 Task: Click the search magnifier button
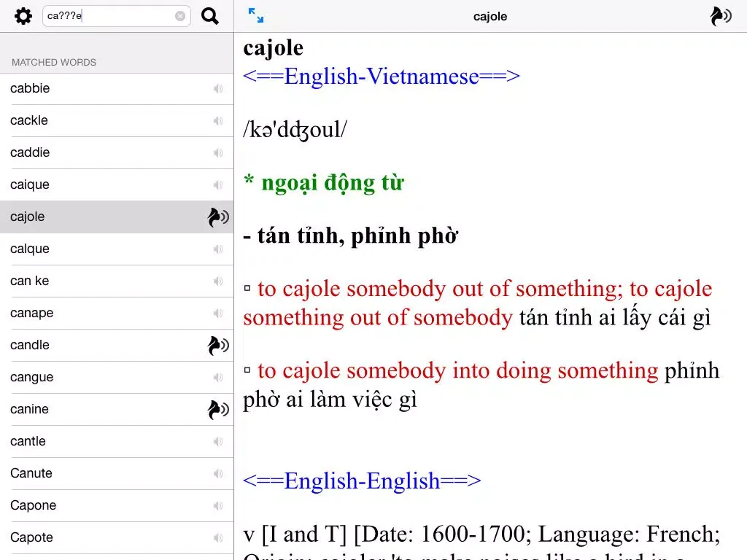209,16
